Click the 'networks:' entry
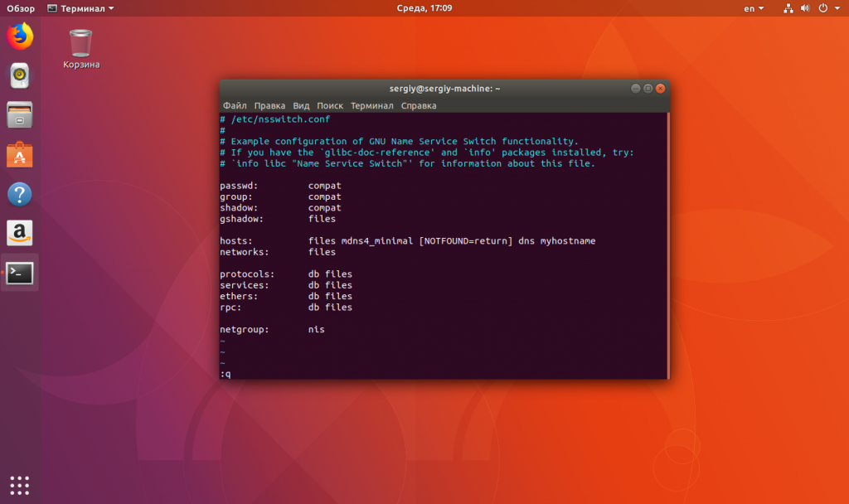This screenshot has width=849, height=504. point(245,252)
